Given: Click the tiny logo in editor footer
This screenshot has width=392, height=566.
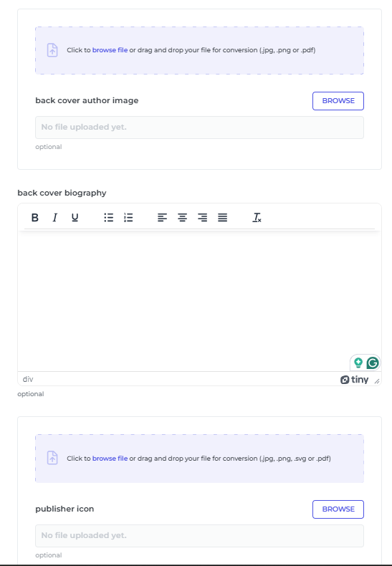Looking at the screenshot, I should click(354, 380).
